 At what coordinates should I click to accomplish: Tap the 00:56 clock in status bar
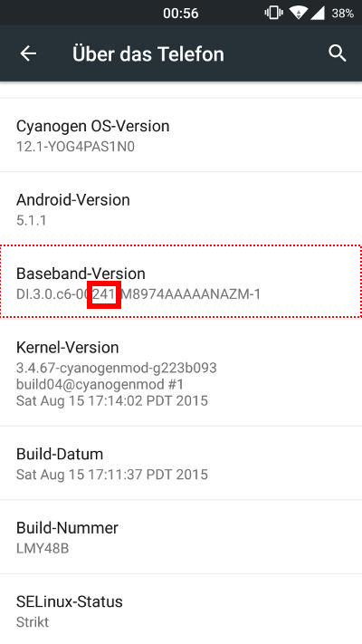click(x=181, y=14)
